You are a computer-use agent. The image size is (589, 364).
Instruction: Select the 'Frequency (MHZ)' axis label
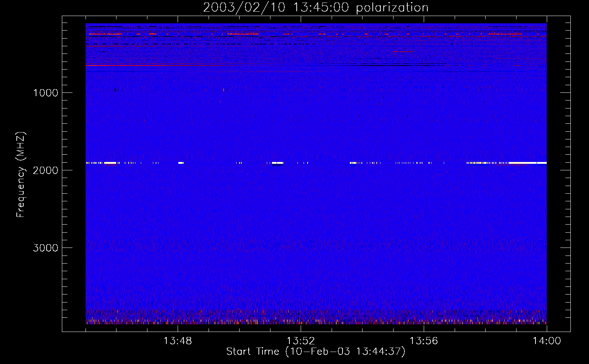coord(21,175)
